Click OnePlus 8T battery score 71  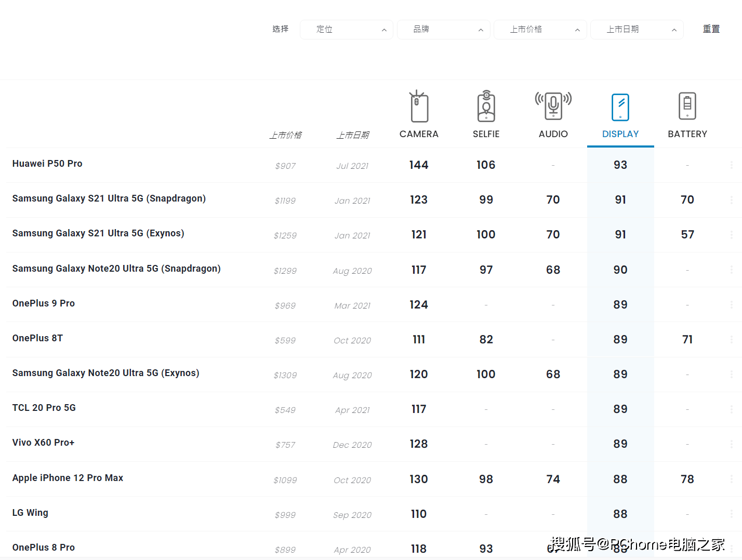pyautogui.click(x=687, y=340)
